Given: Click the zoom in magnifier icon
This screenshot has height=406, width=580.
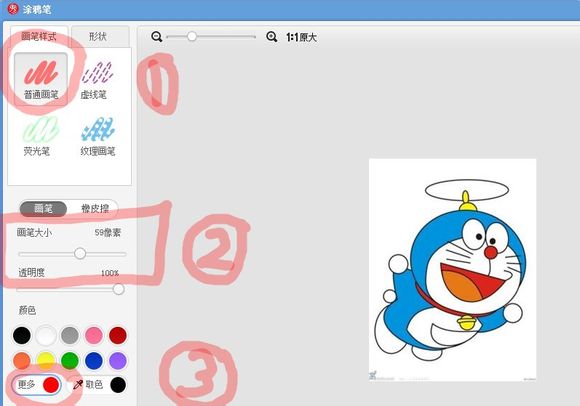Looking at the screenshot, I should pyautogui.click(x=272, y=37).
